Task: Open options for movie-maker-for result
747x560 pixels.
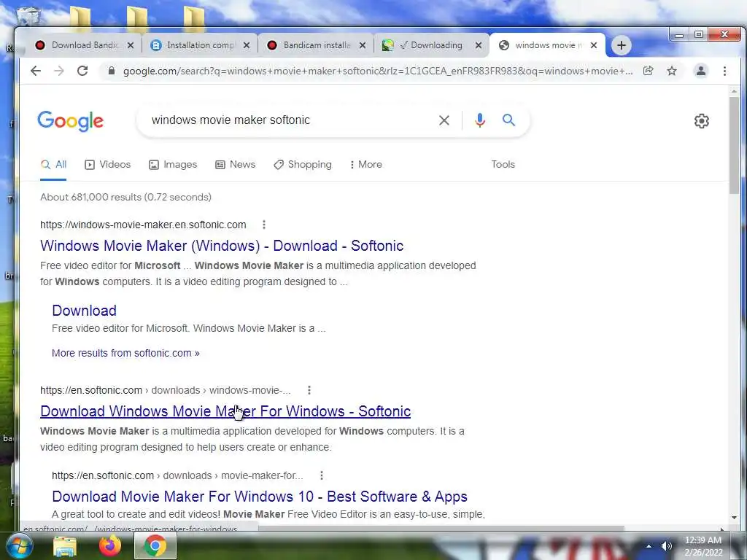Action: pos(322,475)
